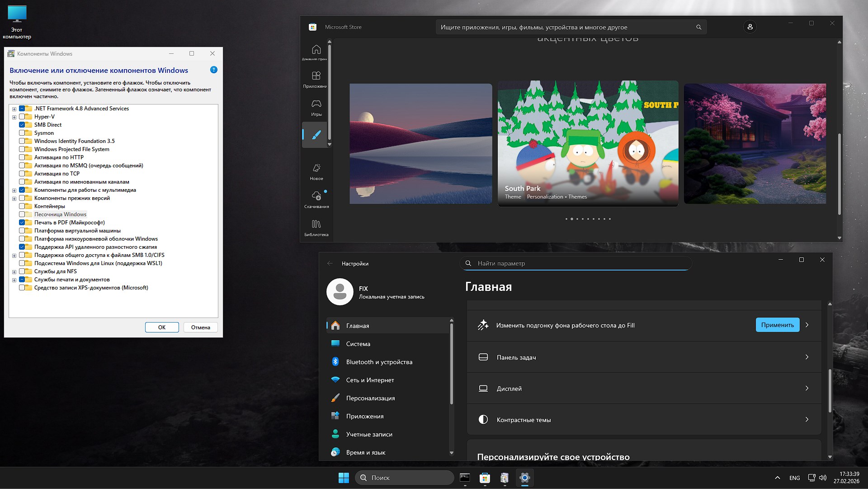The image size is (868, 489).
Task: Click search magnifier icon in Store
Action: (698, 27)
